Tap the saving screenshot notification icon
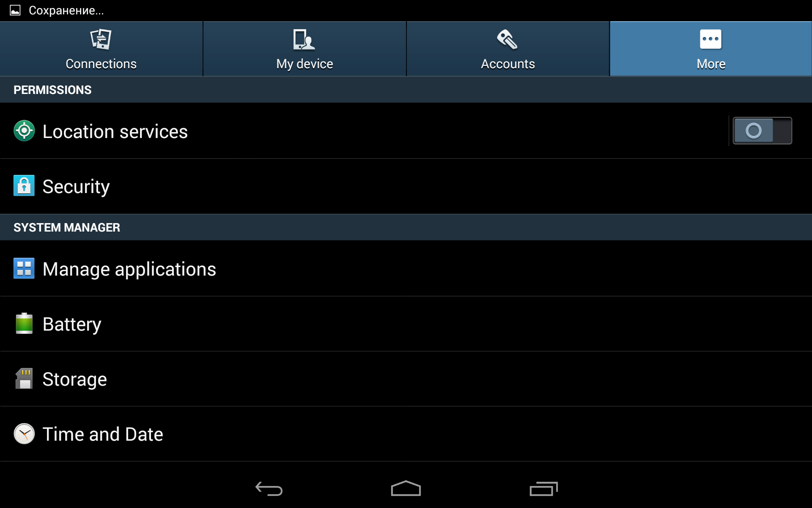Screen dimensions: 812x508 [15, 10]
